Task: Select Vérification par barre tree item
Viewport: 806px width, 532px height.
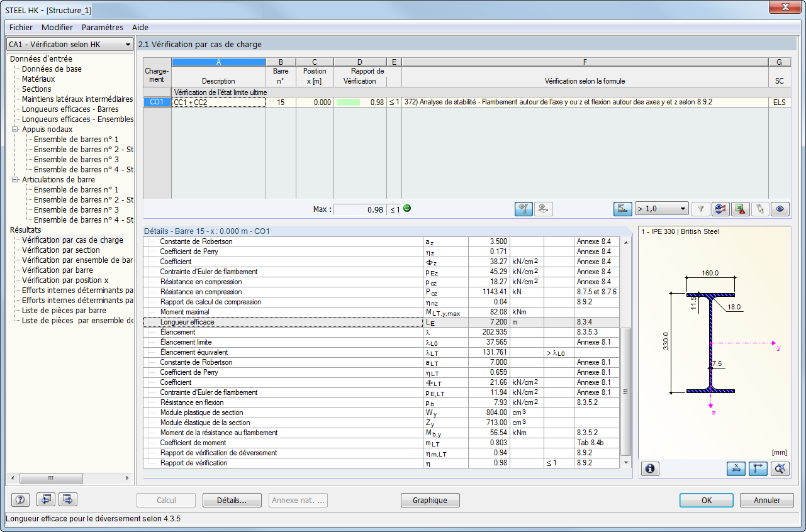Action: tap(58, 270)
